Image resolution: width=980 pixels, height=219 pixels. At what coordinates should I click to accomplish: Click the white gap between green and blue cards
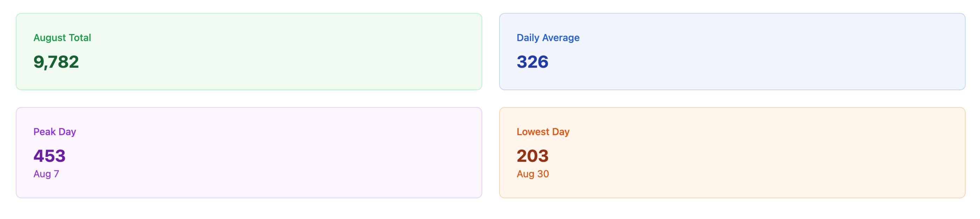[491, 52]
